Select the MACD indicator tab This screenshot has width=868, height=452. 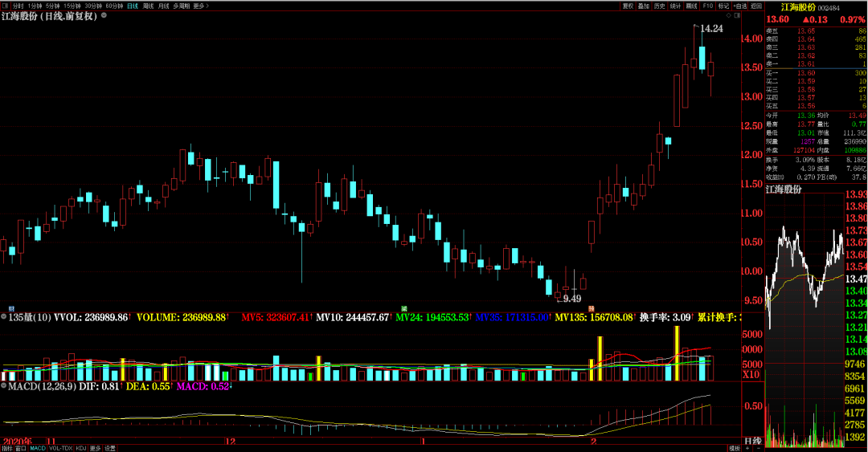[x=38, y=448]
